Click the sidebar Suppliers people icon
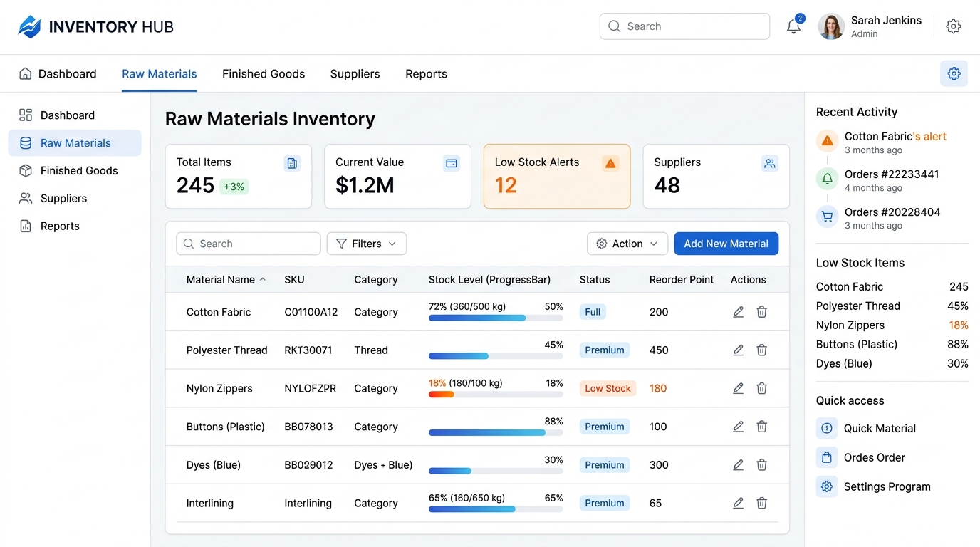980x547 pixels. [26, 198]
